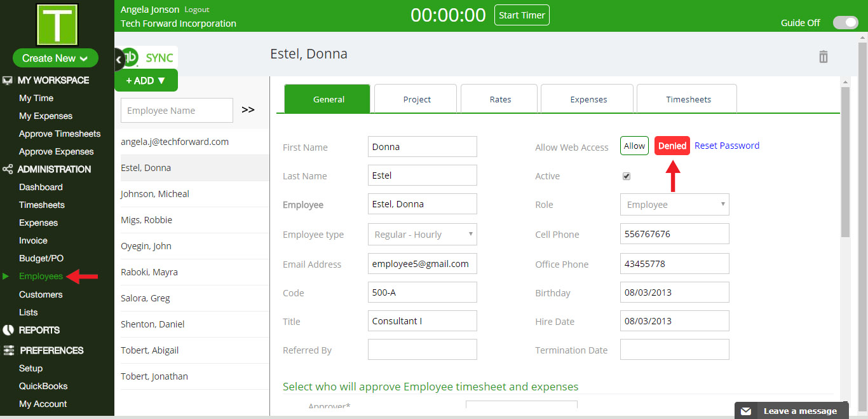The image size is (868, 419).
Task: Click the Logout link
Action: pyautogui.click(x=196, y=10)
